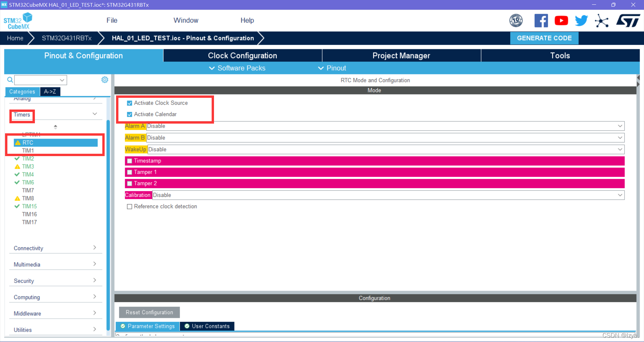The image size is (644, 342).
Task: Select RTC in the timers list
Action: pos(56,143)
